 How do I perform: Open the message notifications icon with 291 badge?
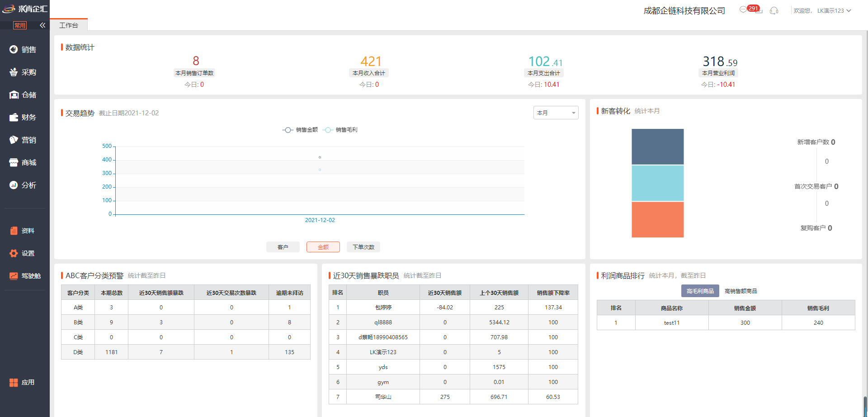[x=744, y=9]
